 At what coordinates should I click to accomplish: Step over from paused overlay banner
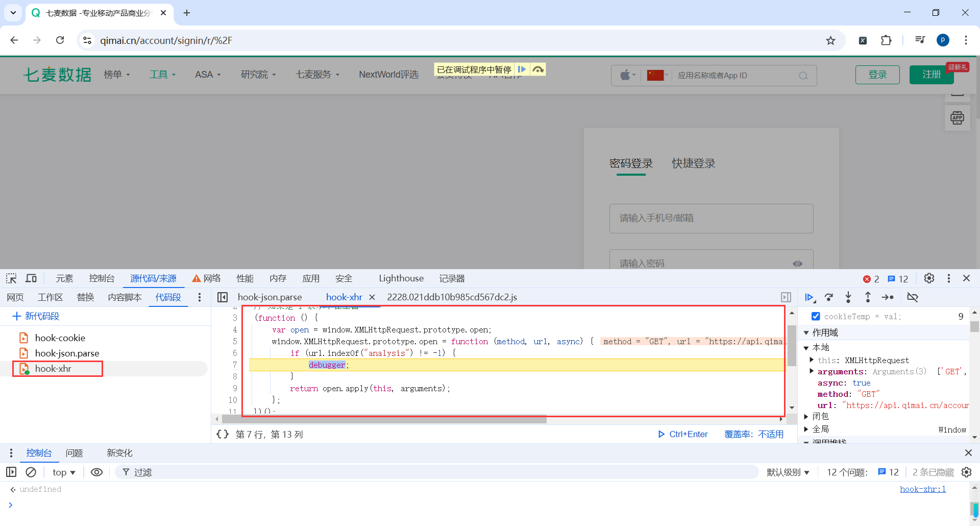(538, 69)
